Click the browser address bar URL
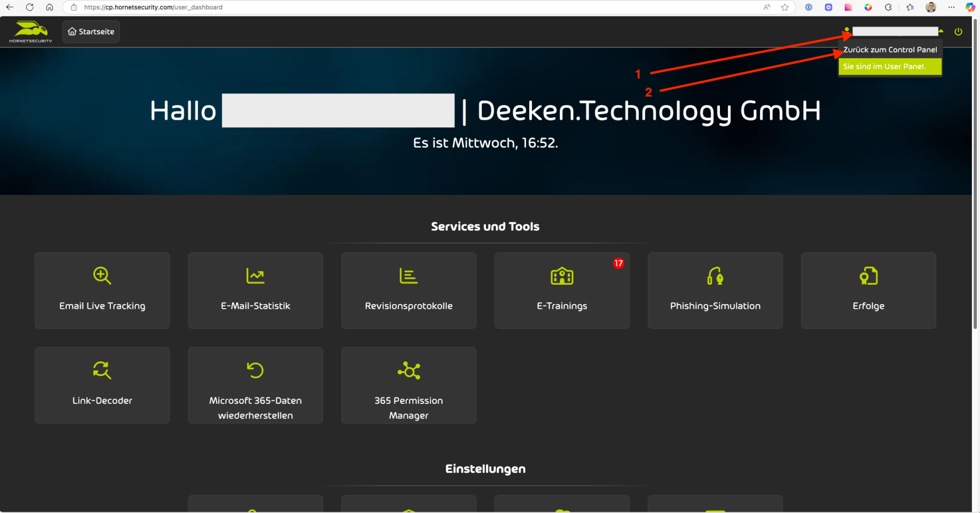980x513 pixels. [153, 7]
